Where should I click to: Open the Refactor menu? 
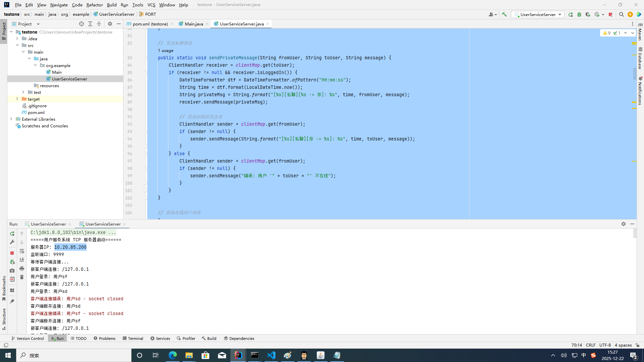click(94, 5)
